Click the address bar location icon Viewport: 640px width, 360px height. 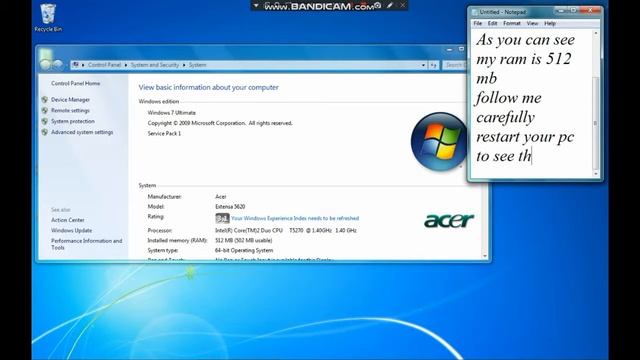pos(76,65)
